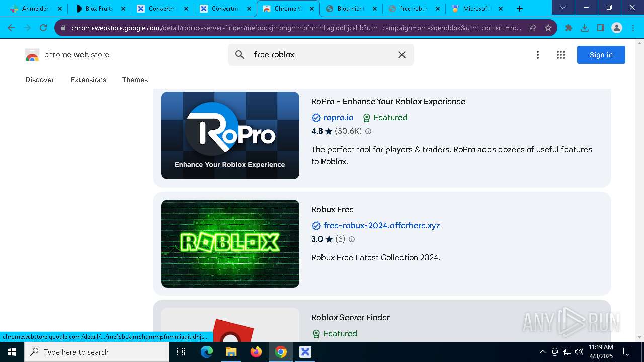Close the Blog nicht tab

tap(375, 9)
